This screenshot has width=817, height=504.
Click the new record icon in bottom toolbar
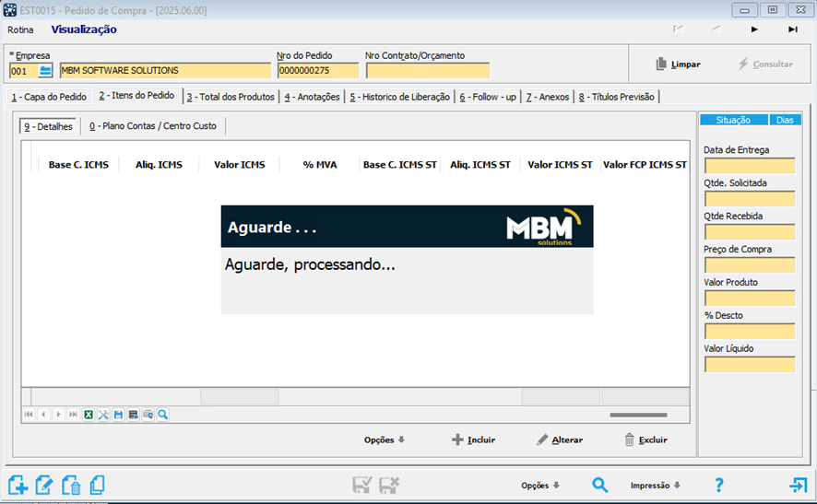(18, 485)
